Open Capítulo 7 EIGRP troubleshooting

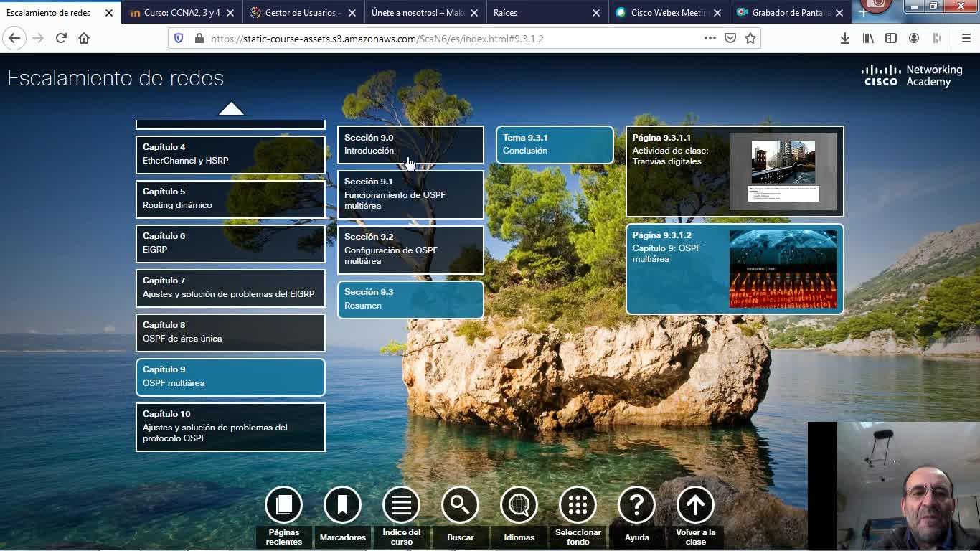pyautogui.click(x=230, y=288)
